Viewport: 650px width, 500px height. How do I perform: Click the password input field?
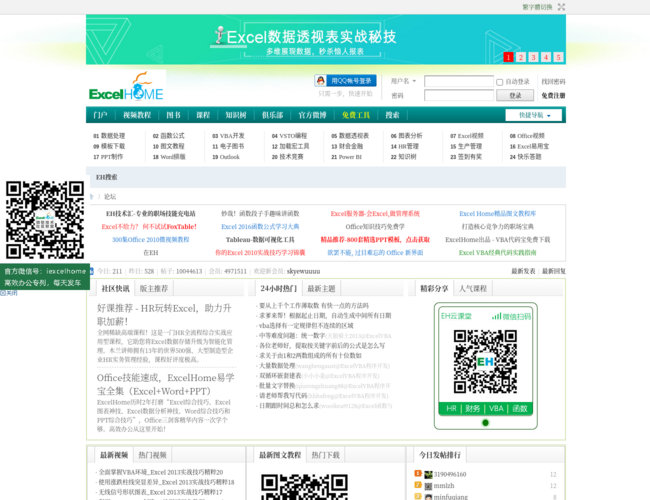pyautogui.click(x=459, y=95)
